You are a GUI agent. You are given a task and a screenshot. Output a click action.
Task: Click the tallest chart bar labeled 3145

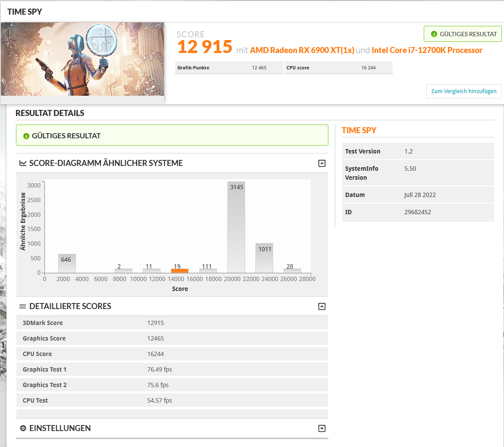click(x=236, y=227)
